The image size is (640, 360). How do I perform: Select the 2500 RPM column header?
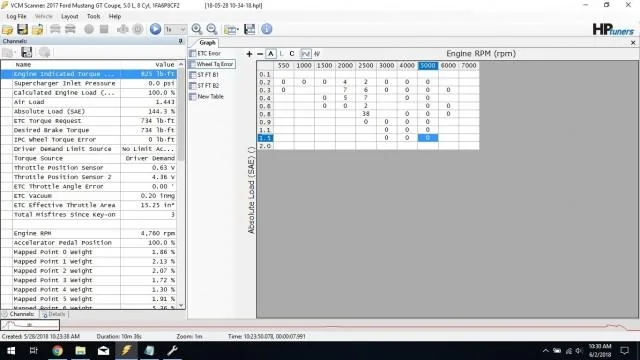coord(365,65)
